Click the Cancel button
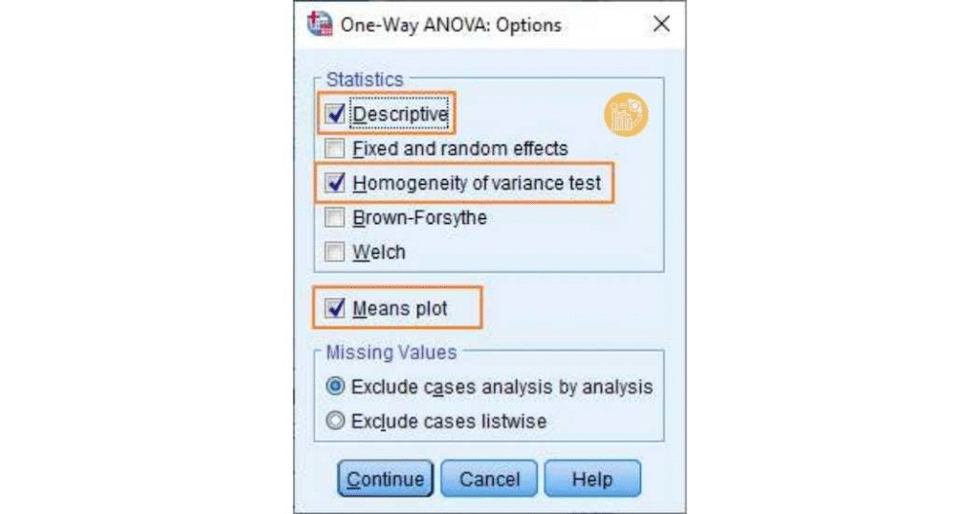Image resolution: width=980 pixels, height=514 pixels. tap(489, 479)
